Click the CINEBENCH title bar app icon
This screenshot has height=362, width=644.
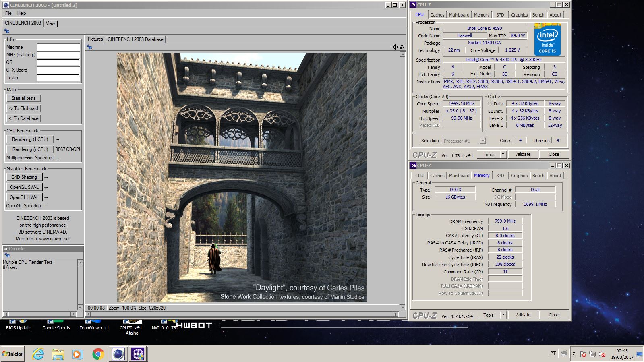tap(6, 5)
